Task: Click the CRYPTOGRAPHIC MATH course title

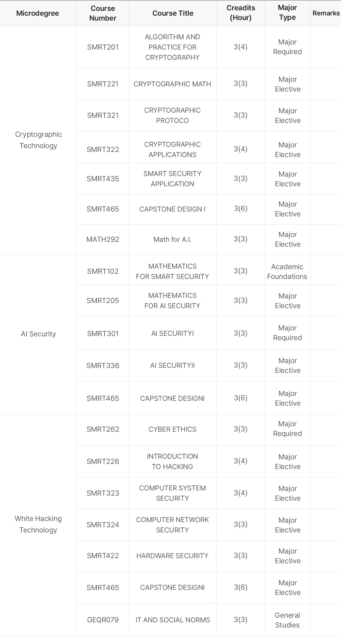Action: [172, 84]
